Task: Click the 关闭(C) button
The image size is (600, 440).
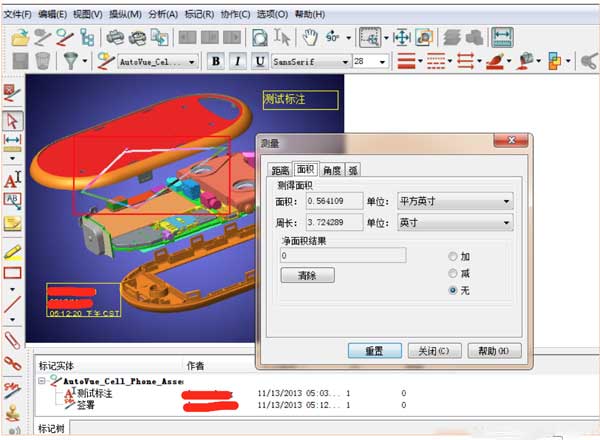Action: [434, 350]
